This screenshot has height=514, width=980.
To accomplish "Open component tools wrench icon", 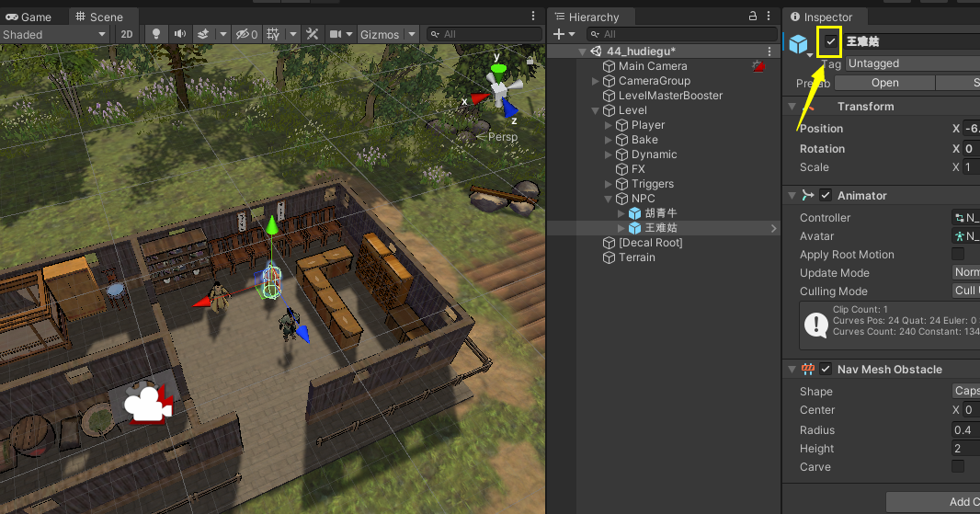I will click(x=312, y=34).
